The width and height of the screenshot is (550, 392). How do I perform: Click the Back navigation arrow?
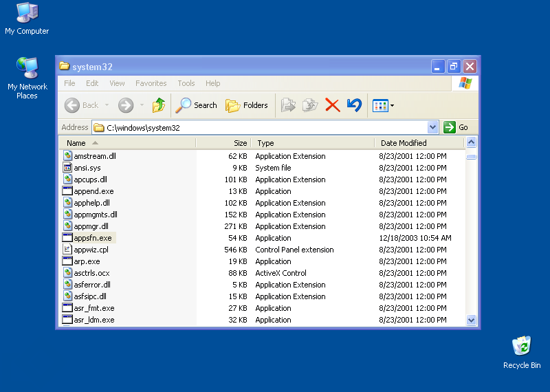pos(72,105)
